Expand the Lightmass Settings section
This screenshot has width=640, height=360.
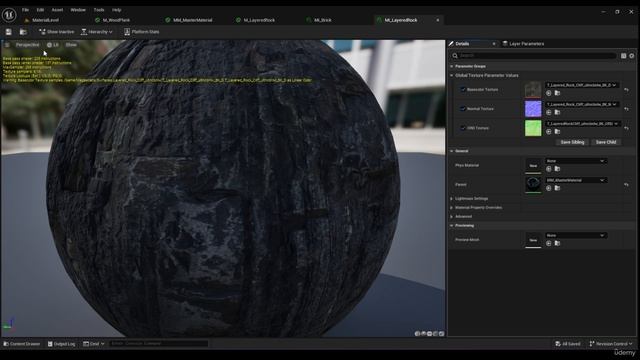click(452, 198)
